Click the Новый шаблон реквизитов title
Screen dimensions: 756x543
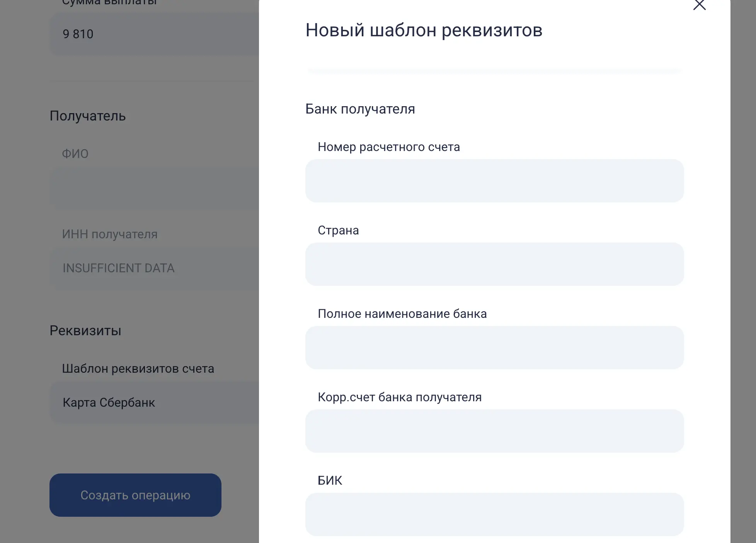point(424,30)
